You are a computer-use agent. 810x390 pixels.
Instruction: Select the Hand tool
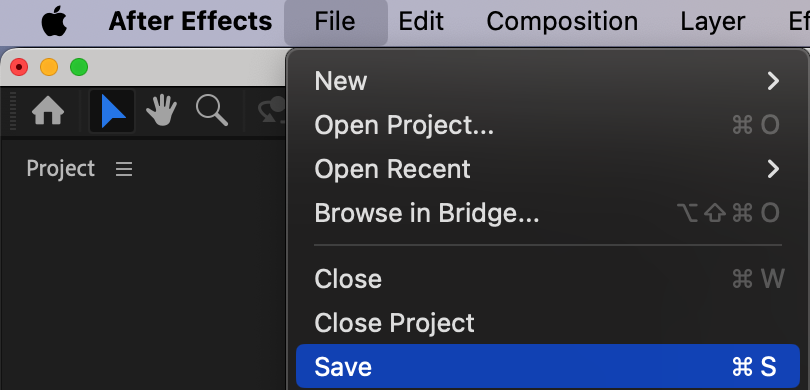click(161, 111)
